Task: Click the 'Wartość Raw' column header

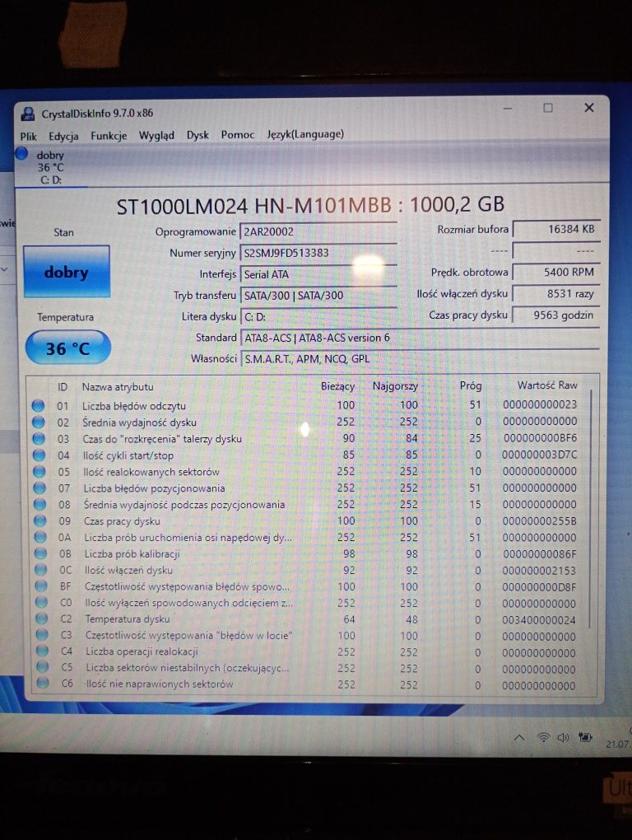Action: 547,385
